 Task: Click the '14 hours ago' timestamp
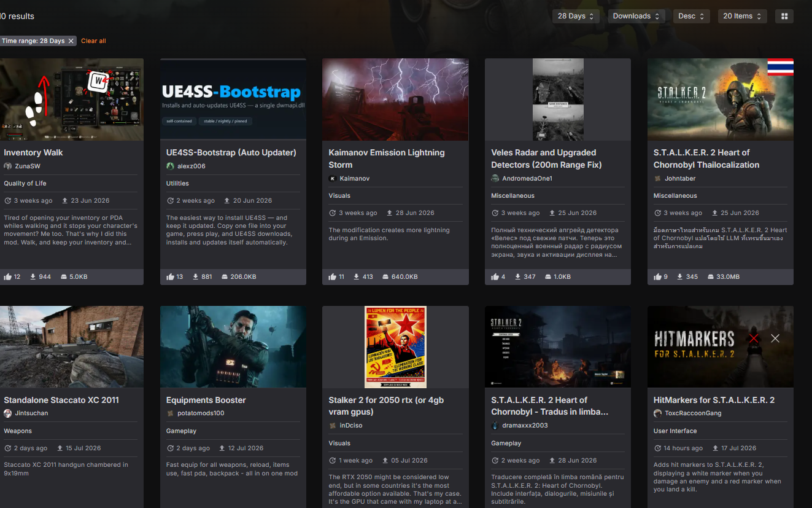pos(684,448)
